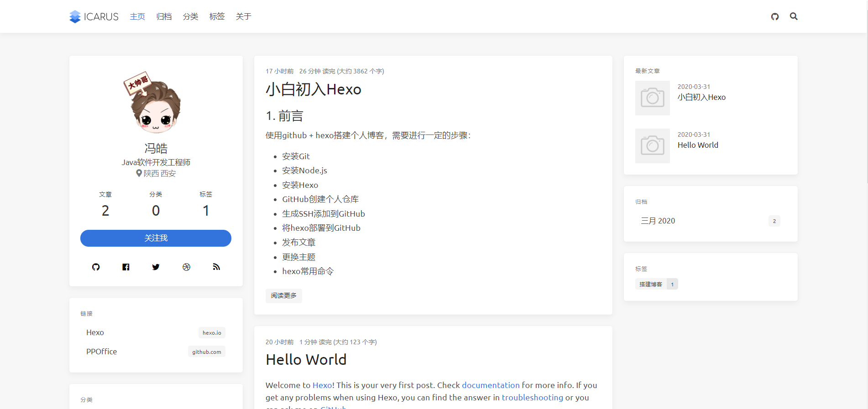
Task: Follow the Hexo link in the Hello World text
Action: [x=322, y=385]
